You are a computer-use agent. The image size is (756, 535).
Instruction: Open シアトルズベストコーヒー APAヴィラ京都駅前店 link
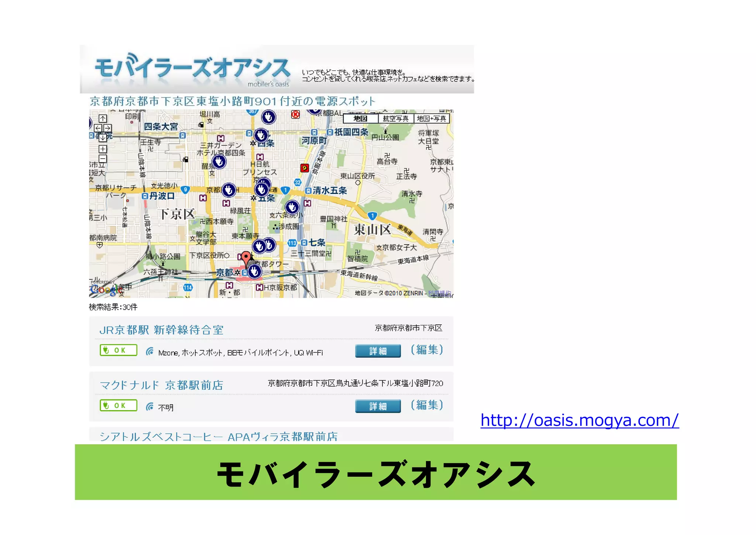[x=219, y=436]
